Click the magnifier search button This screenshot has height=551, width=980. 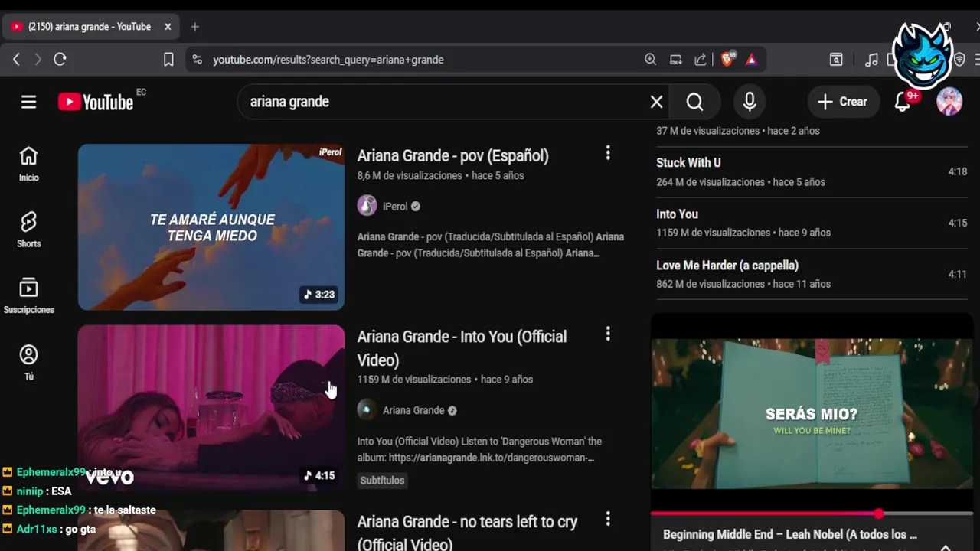click(694, 102)
